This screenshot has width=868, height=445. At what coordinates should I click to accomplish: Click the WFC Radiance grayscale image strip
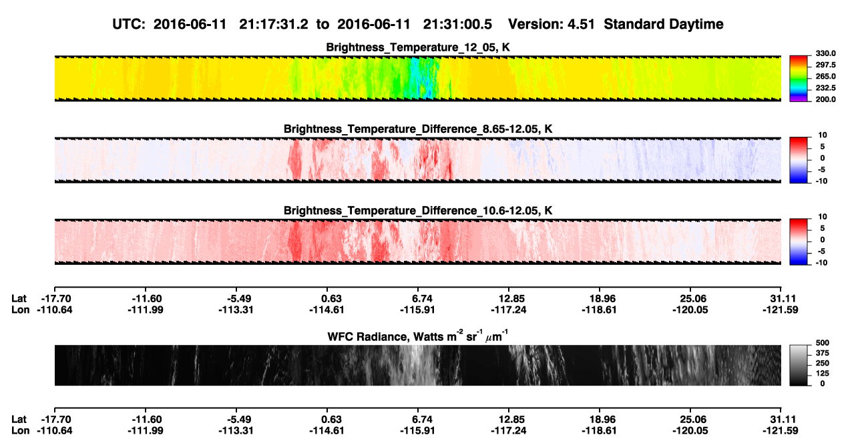point(417,365)
